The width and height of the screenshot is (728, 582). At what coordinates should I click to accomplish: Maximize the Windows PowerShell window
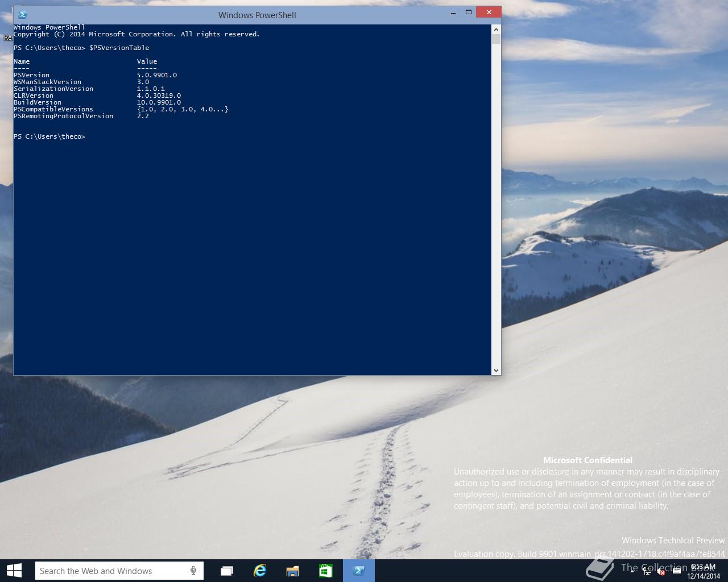pyautogui.click(x=469, y=13)
